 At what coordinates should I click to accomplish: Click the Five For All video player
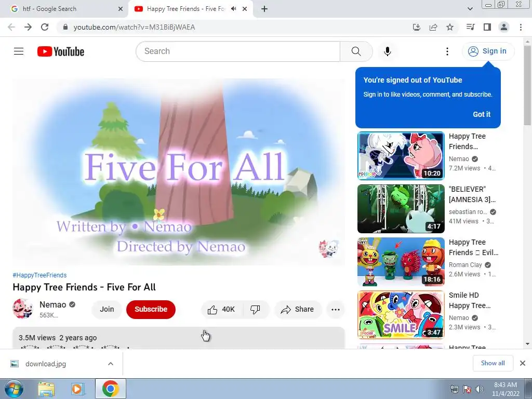coord(179,172)
